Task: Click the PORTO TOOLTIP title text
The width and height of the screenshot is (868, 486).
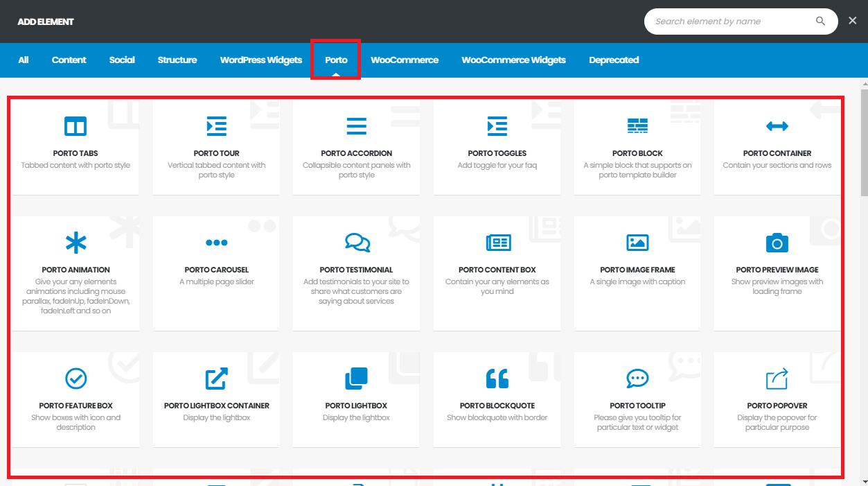Action: click(637, 406)
